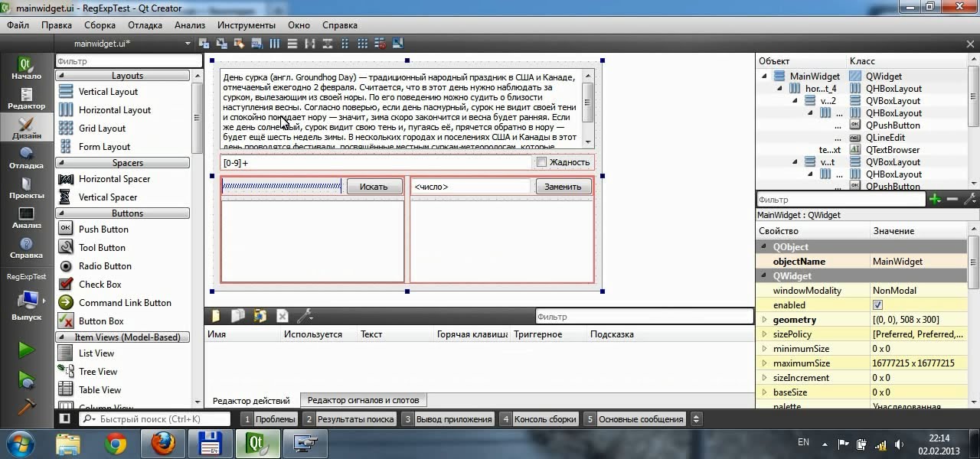Expand the minimumSize property row

764,349
